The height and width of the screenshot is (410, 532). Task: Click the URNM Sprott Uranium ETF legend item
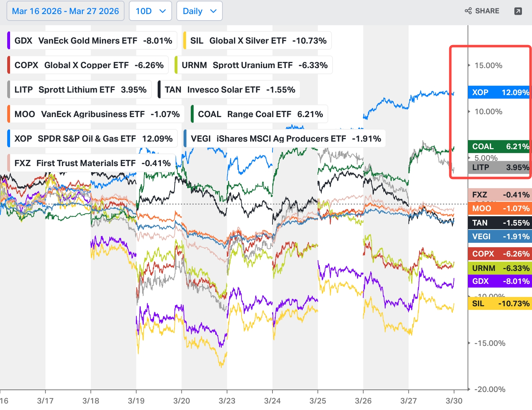click(253, 65)
